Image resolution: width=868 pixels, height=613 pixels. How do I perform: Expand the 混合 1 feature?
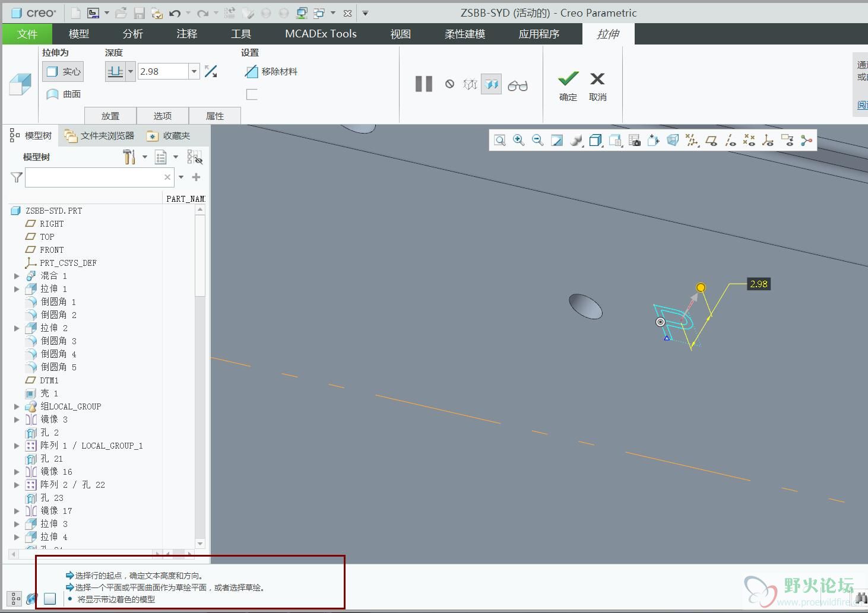click(x=17, y=276)
